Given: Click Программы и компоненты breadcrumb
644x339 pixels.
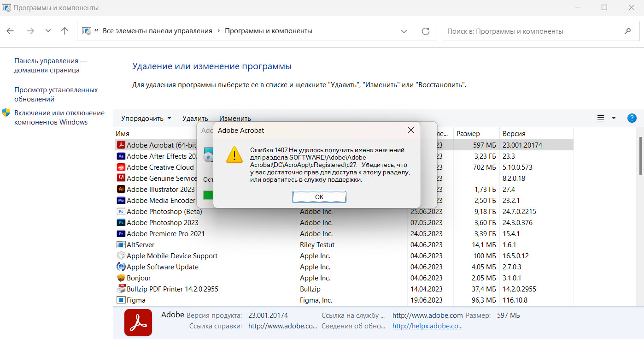Looking at the screenshot, I should click(x=269, y=31).
